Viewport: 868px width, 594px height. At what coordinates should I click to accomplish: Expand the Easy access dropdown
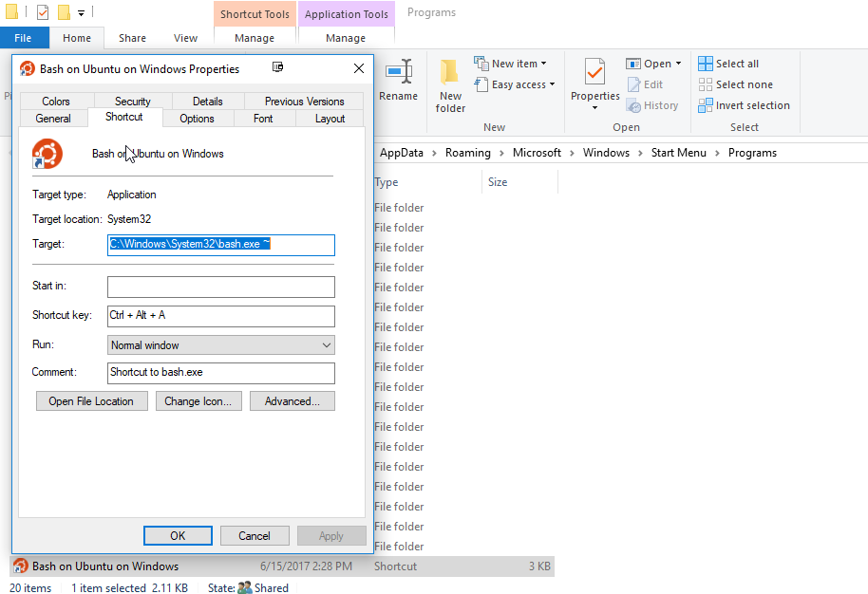(552, 84)
